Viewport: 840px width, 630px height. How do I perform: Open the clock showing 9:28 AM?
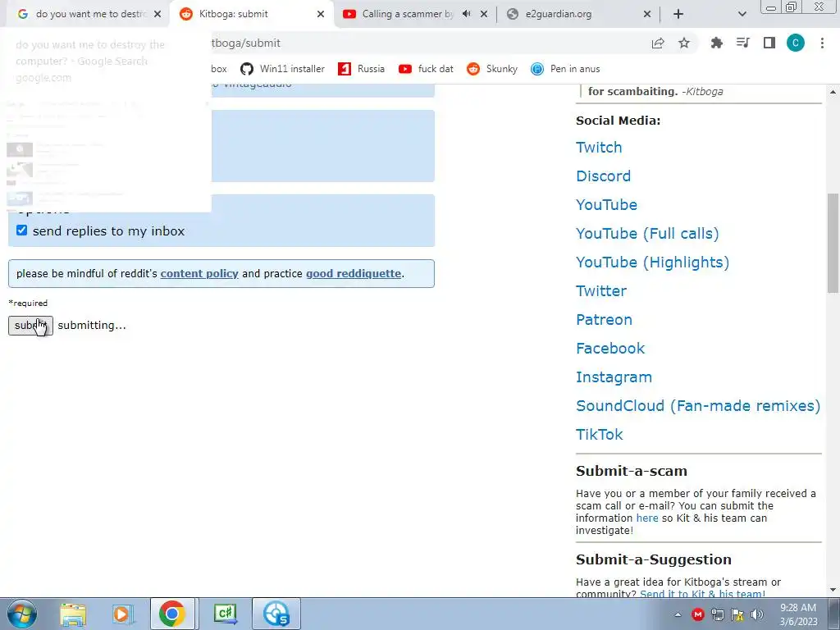pyautogui.click(x=798, y=614)
